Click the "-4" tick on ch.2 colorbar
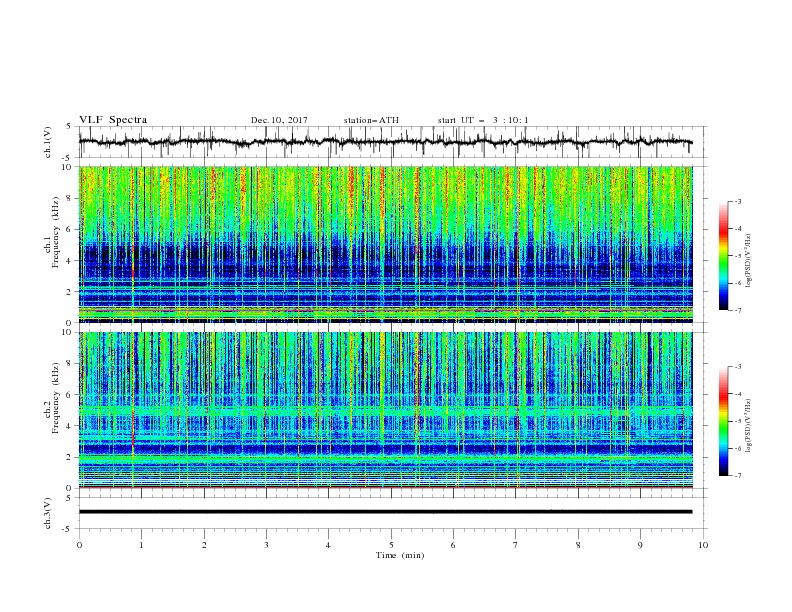Image resolution: width=792 pixels, height=612 pixels. (x=737, y=394)
